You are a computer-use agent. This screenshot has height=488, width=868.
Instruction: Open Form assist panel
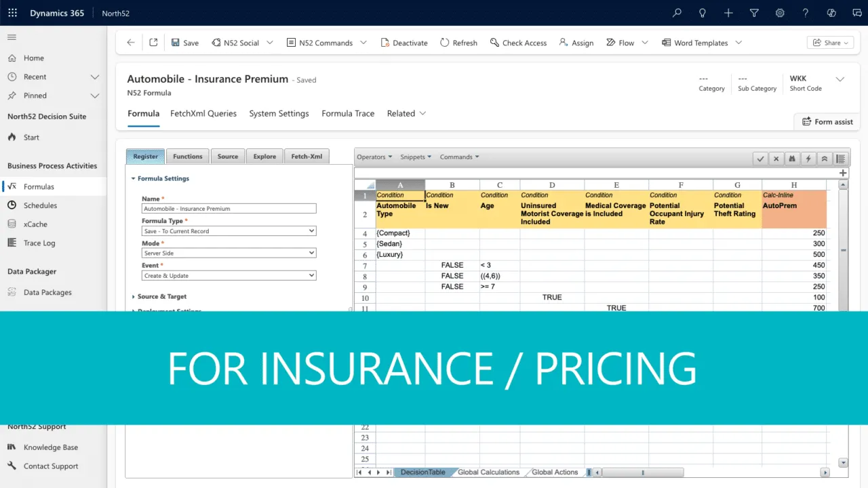pyautogui.click(x=827, y=122)
